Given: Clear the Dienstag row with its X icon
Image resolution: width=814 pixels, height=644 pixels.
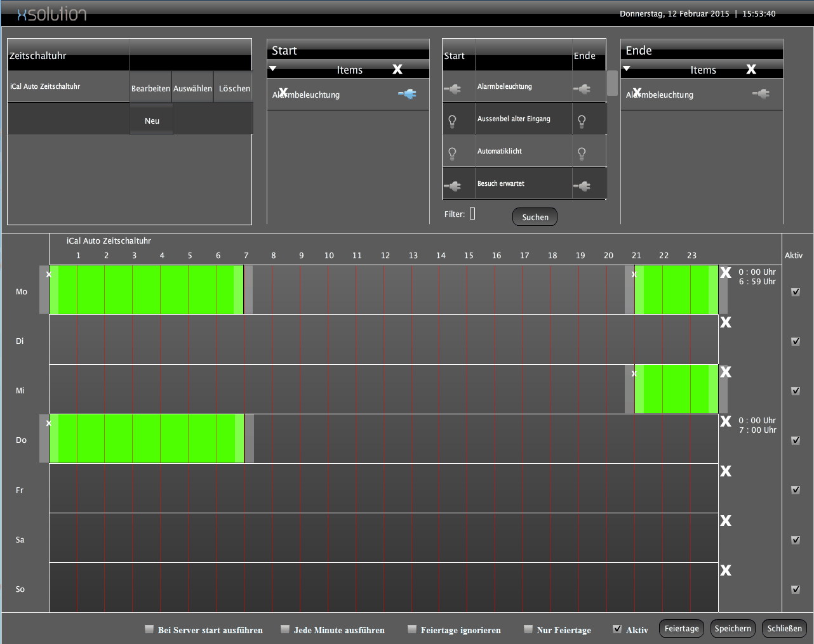Looking at the screenshot, I should coord(726,322).
